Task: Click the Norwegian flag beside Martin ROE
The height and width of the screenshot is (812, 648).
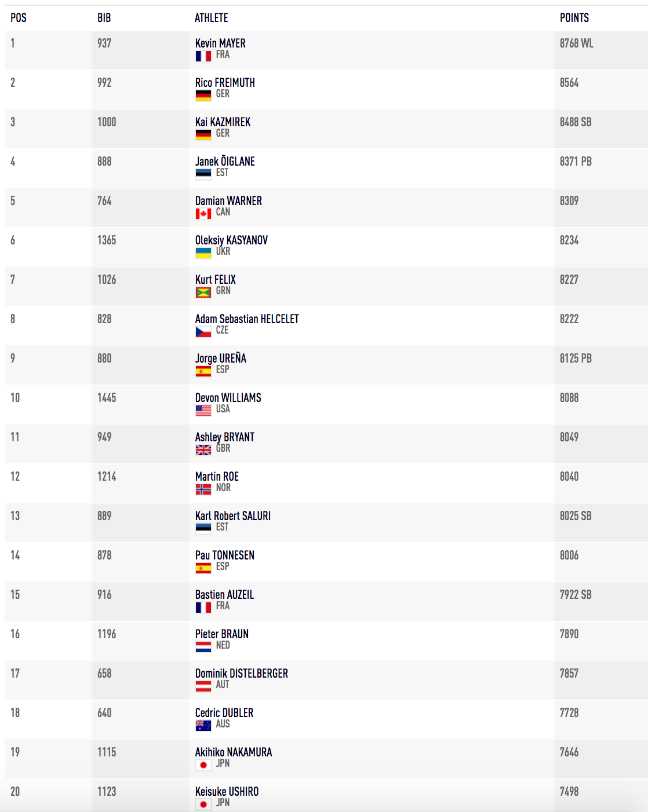Action: pyautogui.click(x=203, y=489)
